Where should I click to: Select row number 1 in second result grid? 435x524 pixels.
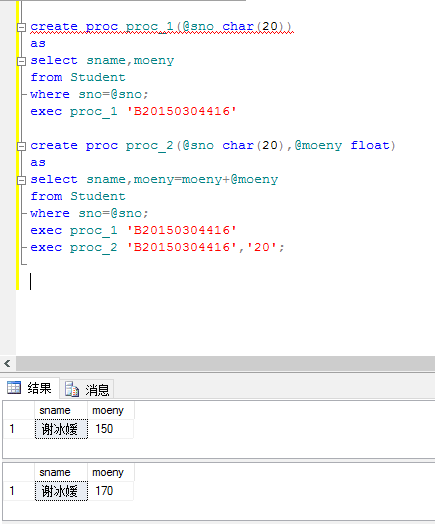click(x=19, y=491)
